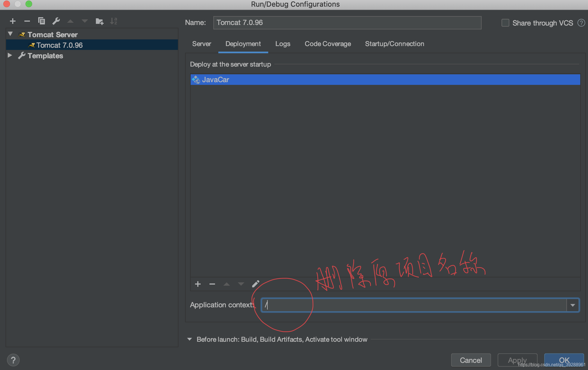Expand the Templates tree node
The image size is (588, 370).
(10, 55)
